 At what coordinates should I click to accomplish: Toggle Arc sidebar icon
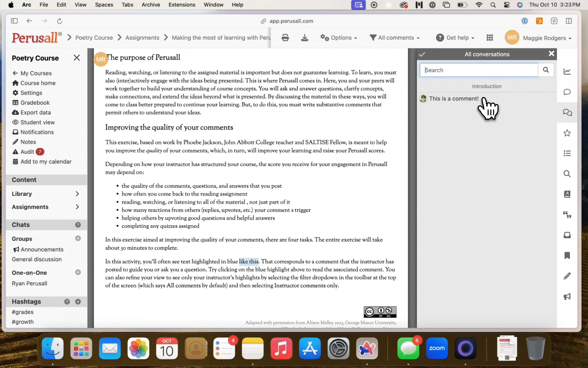pos(14,21)
